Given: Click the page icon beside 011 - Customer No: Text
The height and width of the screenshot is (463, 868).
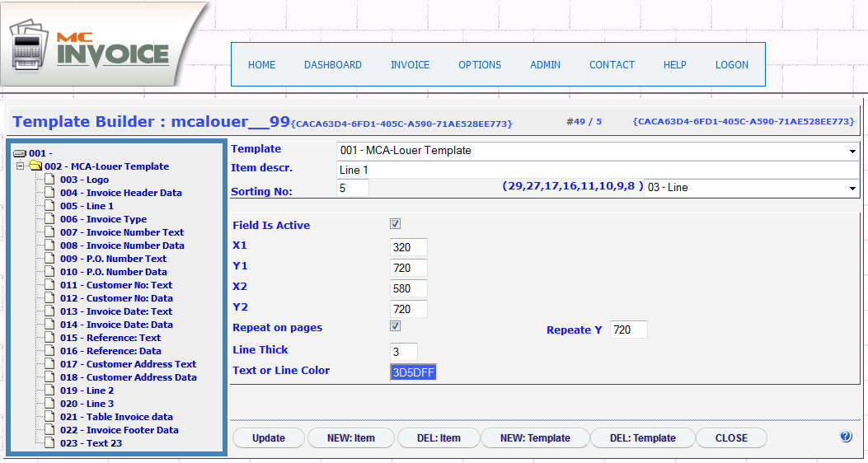Looking at the screenshot, I should point(50,285).
